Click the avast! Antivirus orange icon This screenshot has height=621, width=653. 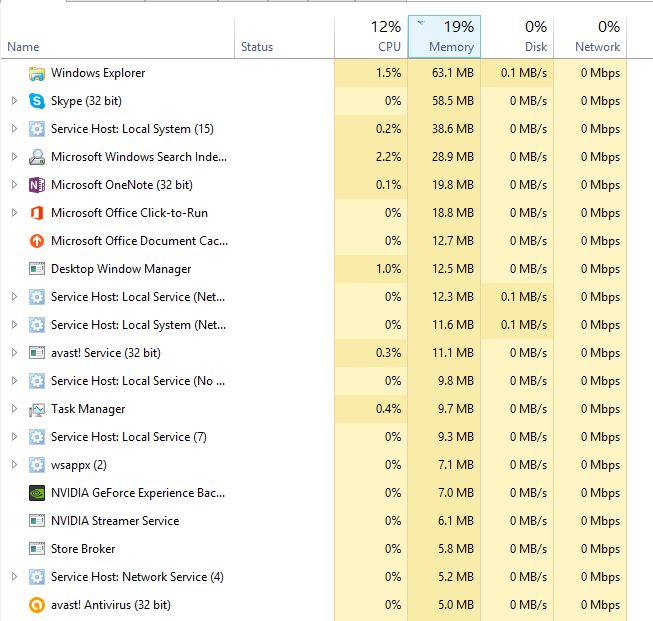click(x=37, y=605)
